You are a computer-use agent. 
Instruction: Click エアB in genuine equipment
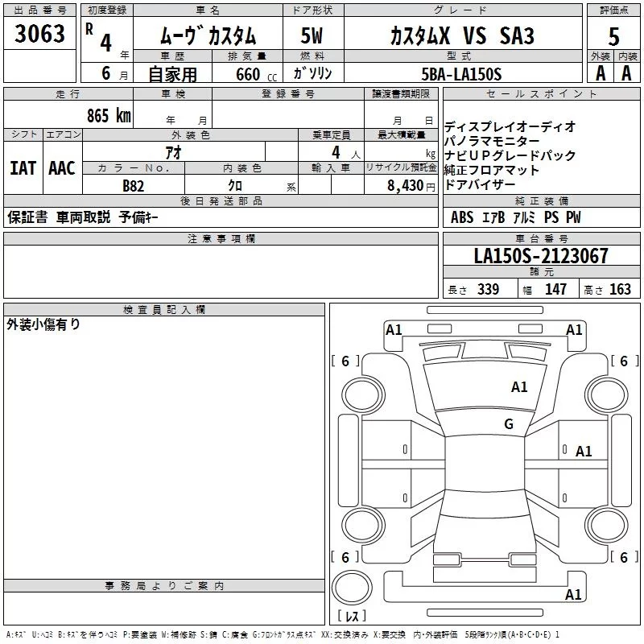click(493, 217)
